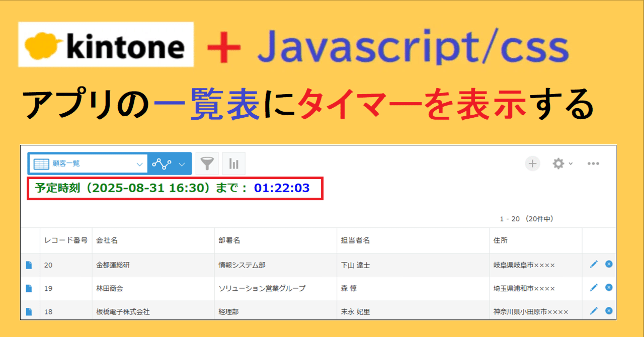Add a new record with plus button
Image resolution: width=644 pixels, height=337 pixels.
click(x=532, y=163)
